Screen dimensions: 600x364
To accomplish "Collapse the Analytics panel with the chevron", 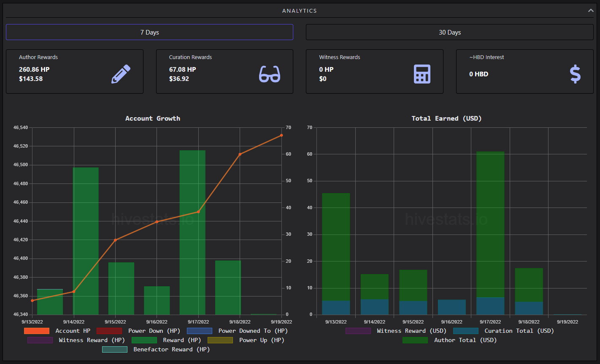I will [x=591, y=11].
